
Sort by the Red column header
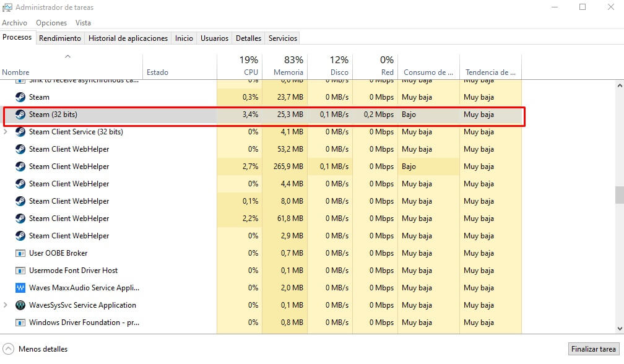[375, 66]
